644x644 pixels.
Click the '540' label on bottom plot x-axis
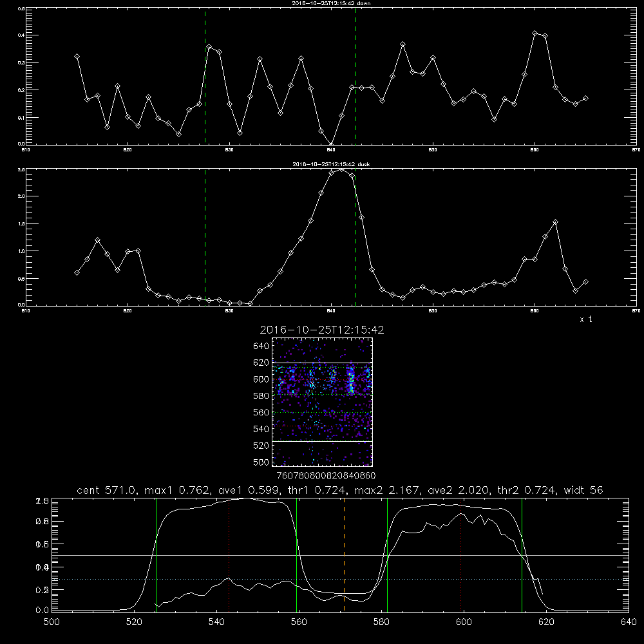point(216,622)
